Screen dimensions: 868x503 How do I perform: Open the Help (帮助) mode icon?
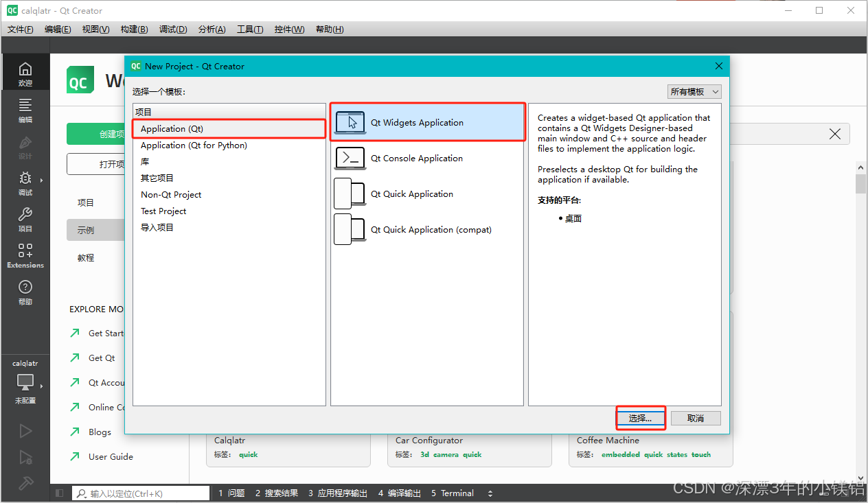pos(25,292)
